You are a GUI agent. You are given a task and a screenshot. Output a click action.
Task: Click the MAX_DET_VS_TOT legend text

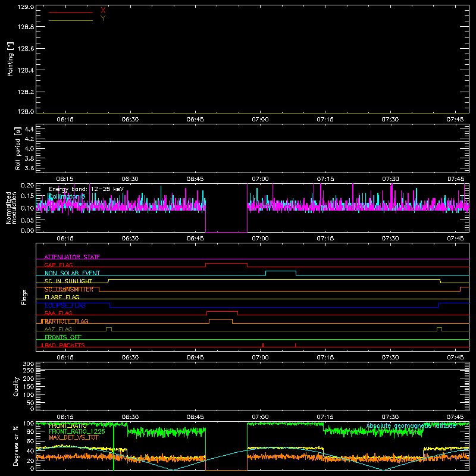(x=74, y=437)
